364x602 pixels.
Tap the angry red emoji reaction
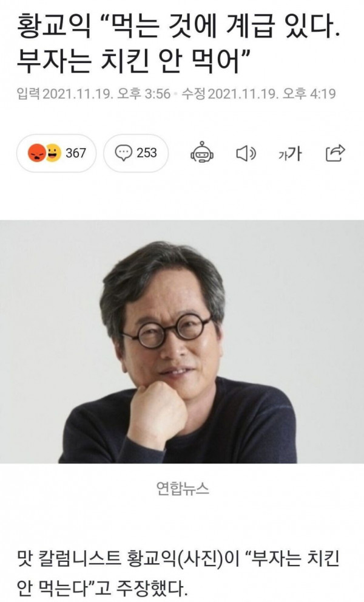point(37,153)
